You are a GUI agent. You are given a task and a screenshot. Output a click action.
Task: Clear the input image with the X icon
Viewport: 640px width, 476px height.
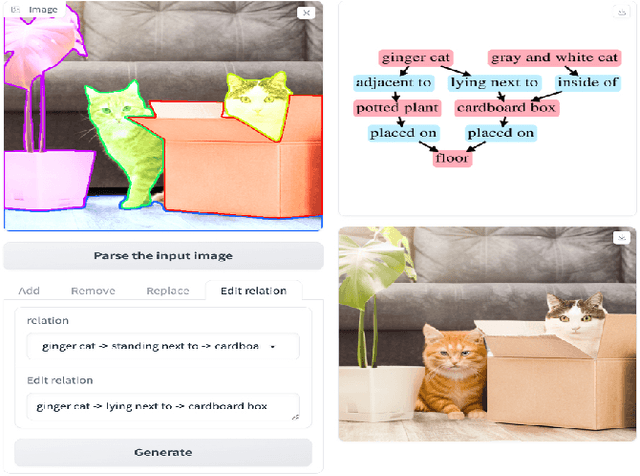(306, 13)
